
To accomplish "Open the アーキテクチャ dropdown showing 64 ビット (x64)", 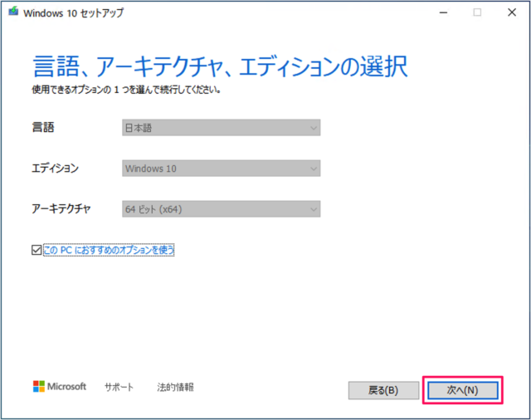I will [220, 209].
